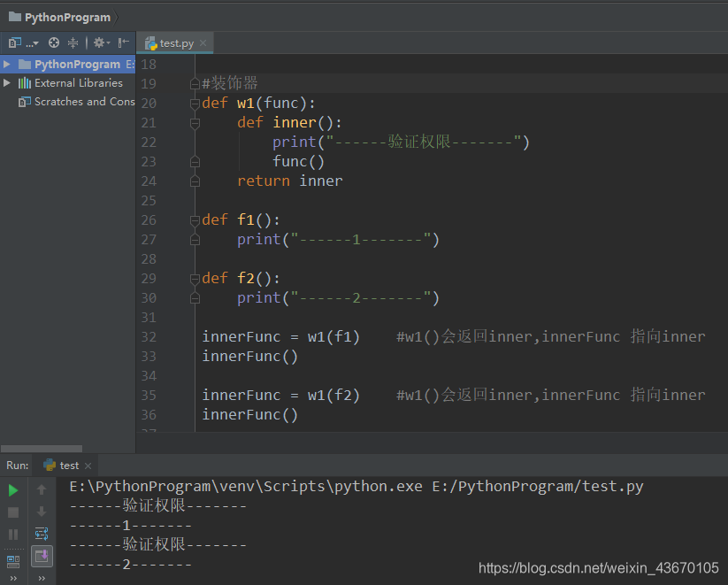Click on 'def w1(func):' code line
Viewport: 728px width, 585px height.
pos(258,103)
